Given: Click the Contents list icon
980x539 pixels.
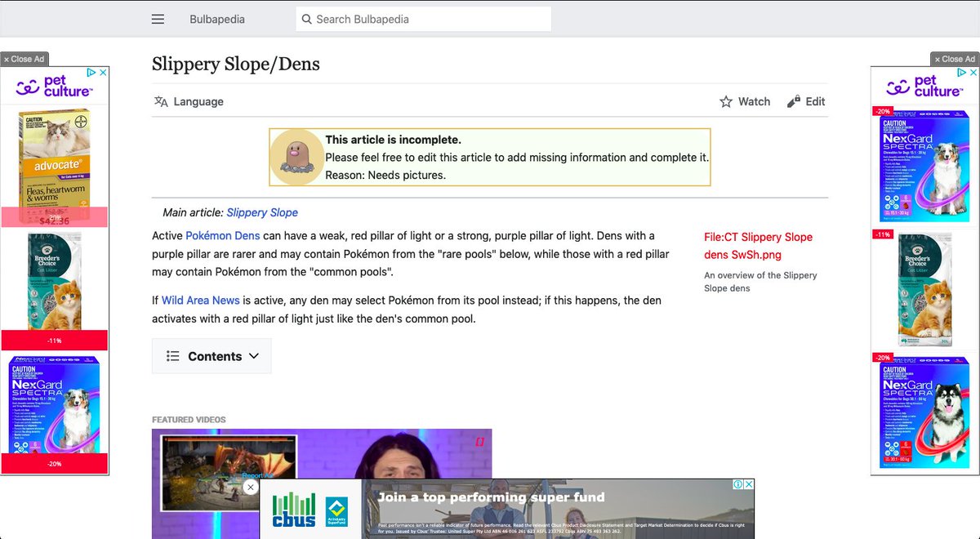Looking at the screenshot, I should [172, 355].
